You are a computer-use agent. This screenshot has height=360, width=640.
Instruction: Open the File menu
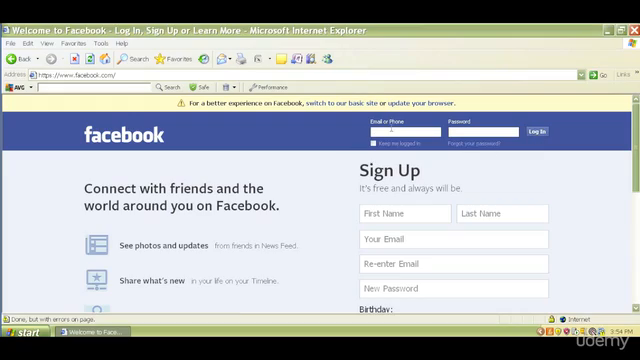[10, 43]
